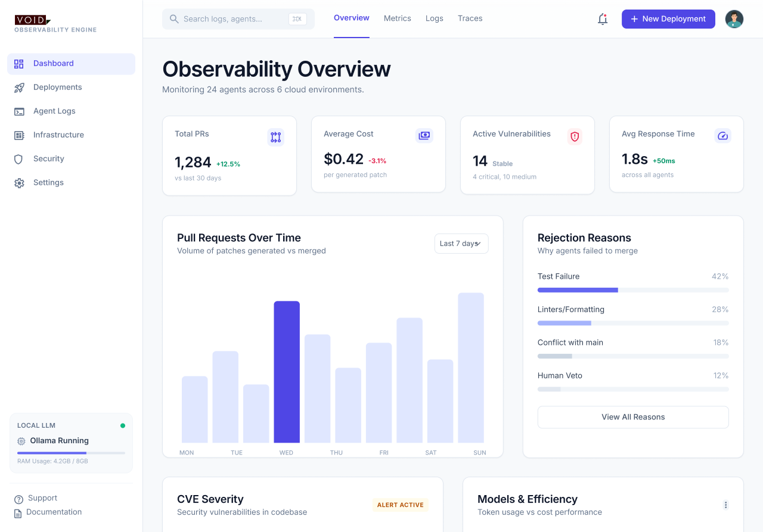Open the Infrastructure panel icon
763x532 pixels.
[x=19, y=135]
